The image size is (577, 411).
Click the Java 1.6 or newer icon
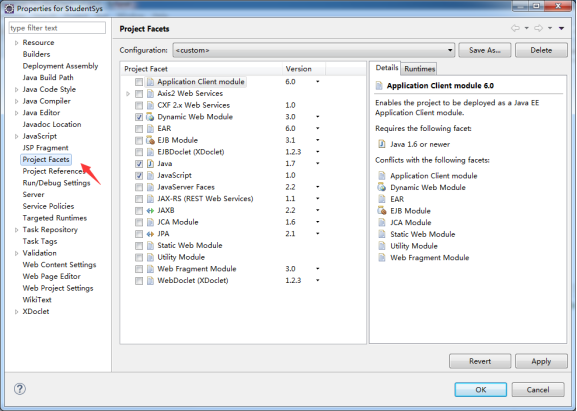[x=382, y=144]
